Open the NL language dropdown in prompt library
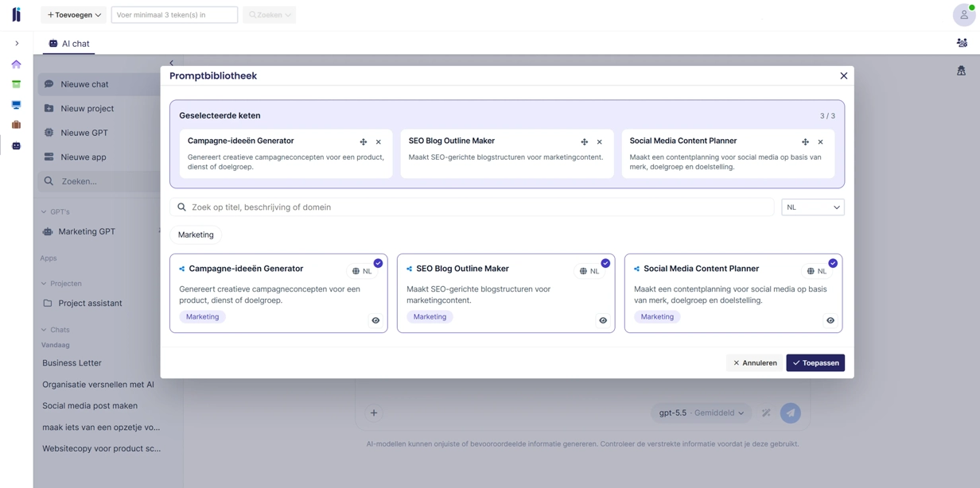Viewport: 980px width, 488px height. click(813, 207)
